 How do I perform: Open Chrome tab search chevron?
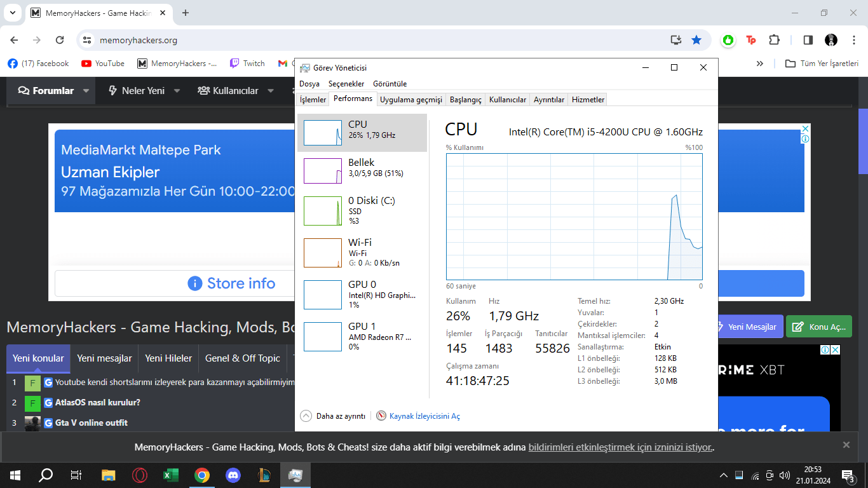[x=12, y=13]
